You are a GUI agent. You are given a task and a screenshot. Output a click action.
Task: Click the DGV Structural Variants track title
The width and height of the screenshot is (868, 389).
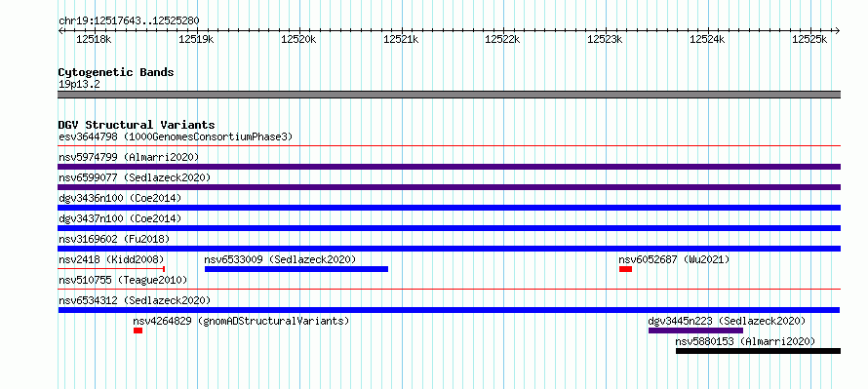(137, 125)
